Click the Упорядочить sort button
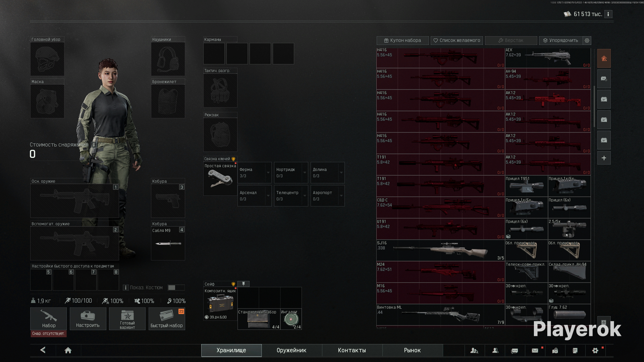The height and width of the screenshot is (362, 644). pyautogui.click(x=561, y=41)
